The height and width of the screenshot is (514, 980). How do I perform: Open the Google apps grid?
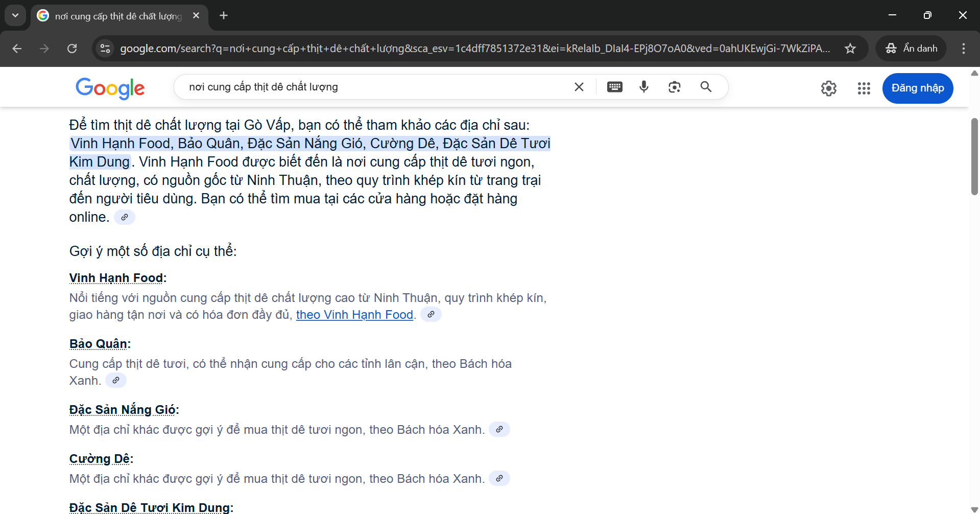864,88
